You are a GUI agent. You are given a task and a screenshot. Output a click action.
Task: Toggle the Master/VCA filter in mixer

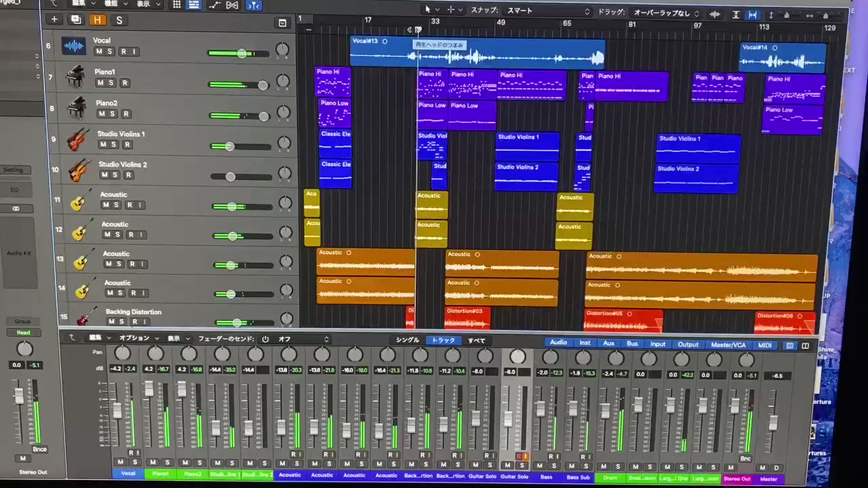click(728, 345)
